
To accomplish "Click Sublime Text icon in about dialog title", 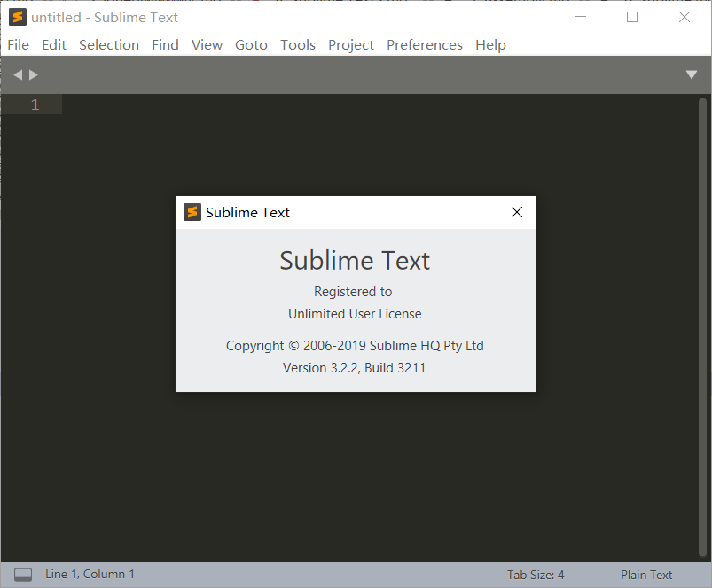I will click(x=192, y=212).
